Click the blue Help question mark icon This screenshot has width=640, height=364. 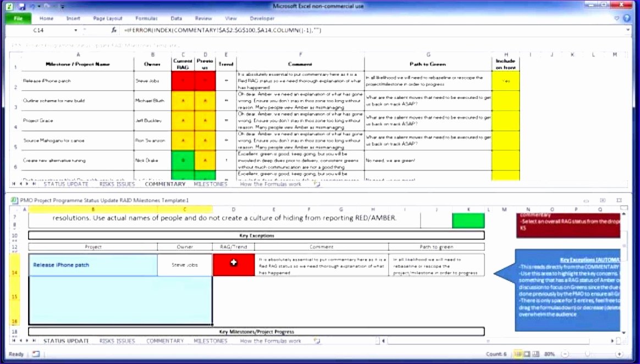627,18
